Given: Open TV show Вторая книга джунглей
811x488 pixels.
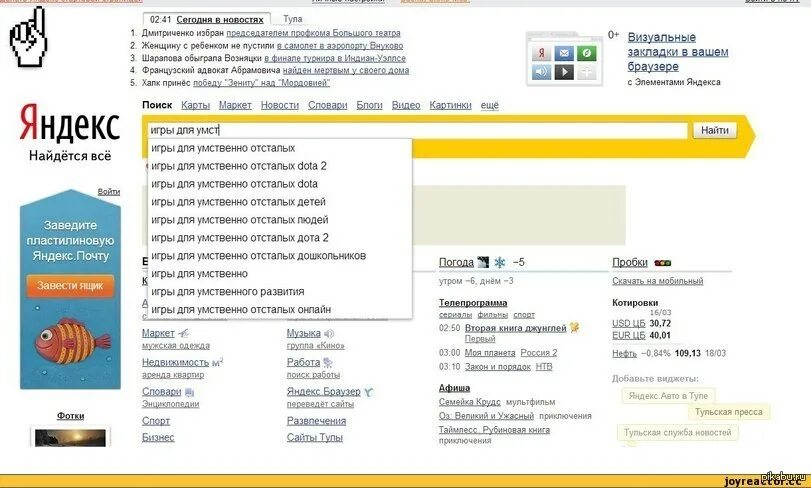Looking at the screenshot, I should point(516,328).
